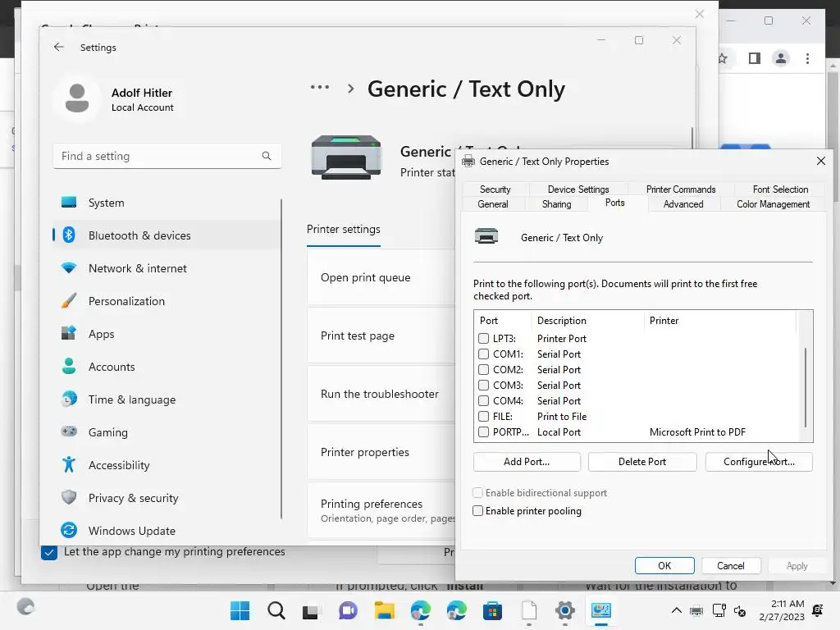Check the PORTP... Local Port box

click(x=483, y=431)
